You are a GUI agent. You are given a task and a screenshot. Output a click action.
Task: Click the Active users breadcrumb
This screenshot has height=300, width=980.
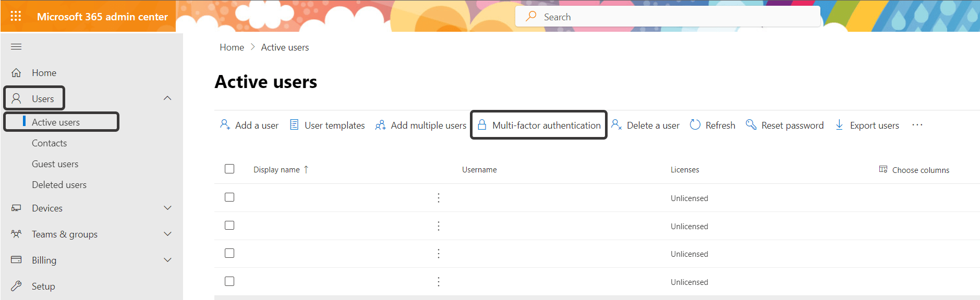tap(285, 47)
